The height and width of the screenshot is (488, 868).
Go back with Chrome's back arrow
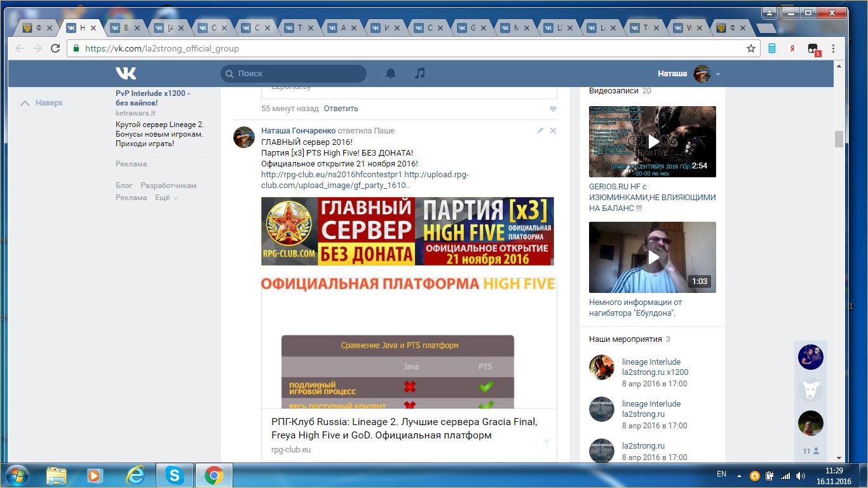(20, 48)
